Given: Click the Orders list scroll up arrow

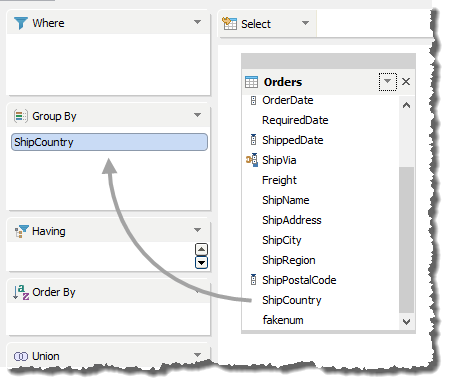Looking at the screenshot, I should click(406, 106).
